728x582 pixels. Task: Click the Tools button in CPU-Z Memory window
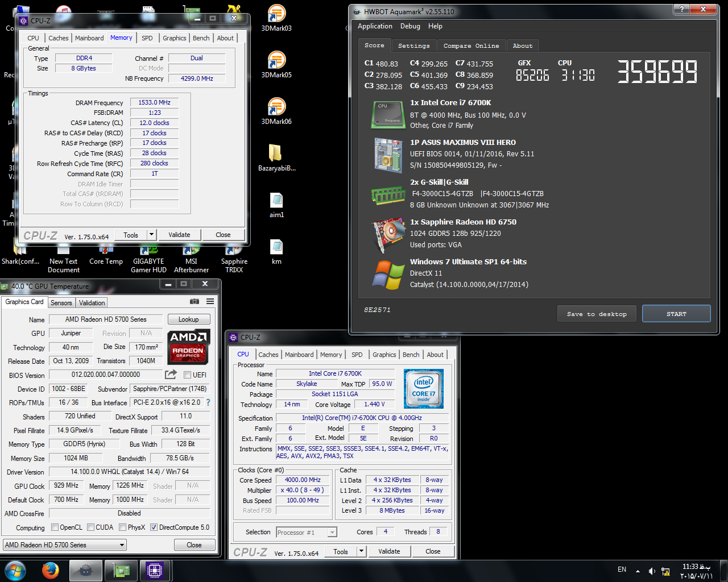point(131,235)
